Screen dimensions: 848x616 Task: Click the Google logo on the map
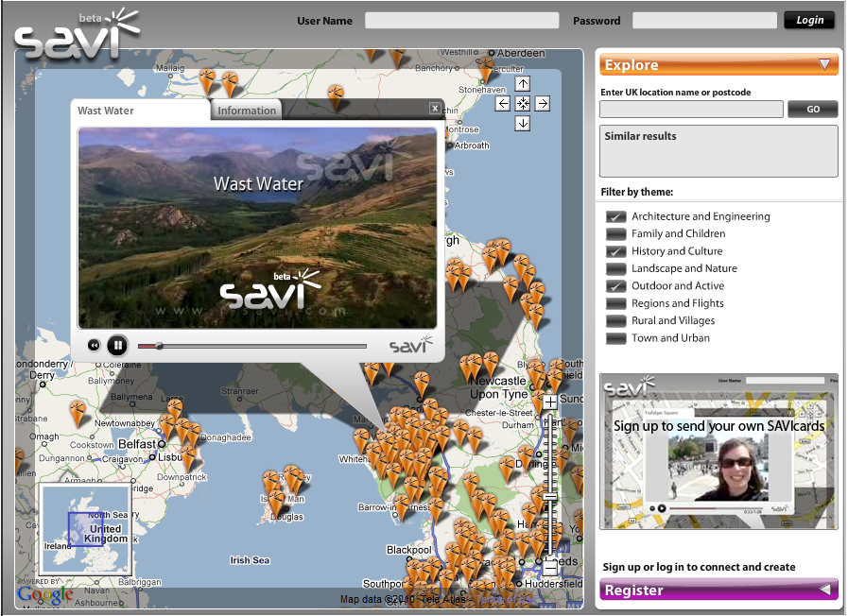coord(44,595)
